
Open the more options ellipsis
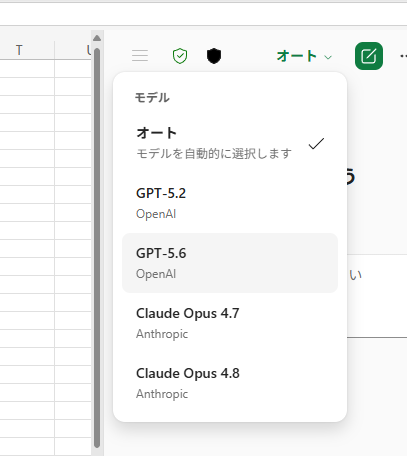click(403, 56)
